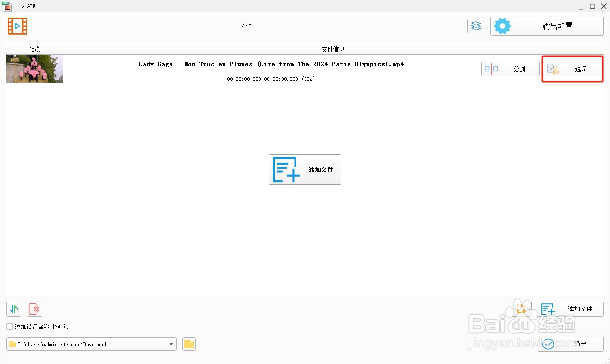Viewport: 610px width, 364px height.
Task: Click the path C:\Users\Administrator\Downloads
Action: tap(63, 344)
